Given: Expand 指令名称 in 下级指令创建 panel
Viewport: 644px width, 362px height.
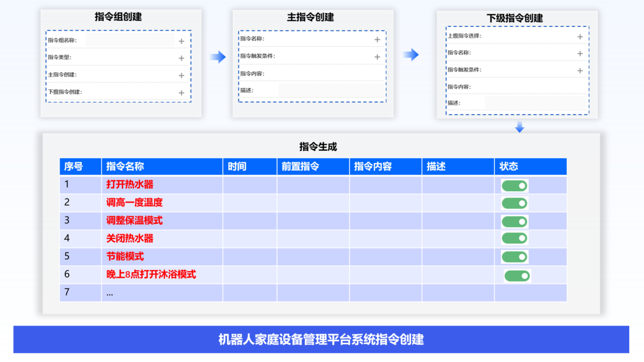Looking at the screenshot, I should click(x=580, y=53).
